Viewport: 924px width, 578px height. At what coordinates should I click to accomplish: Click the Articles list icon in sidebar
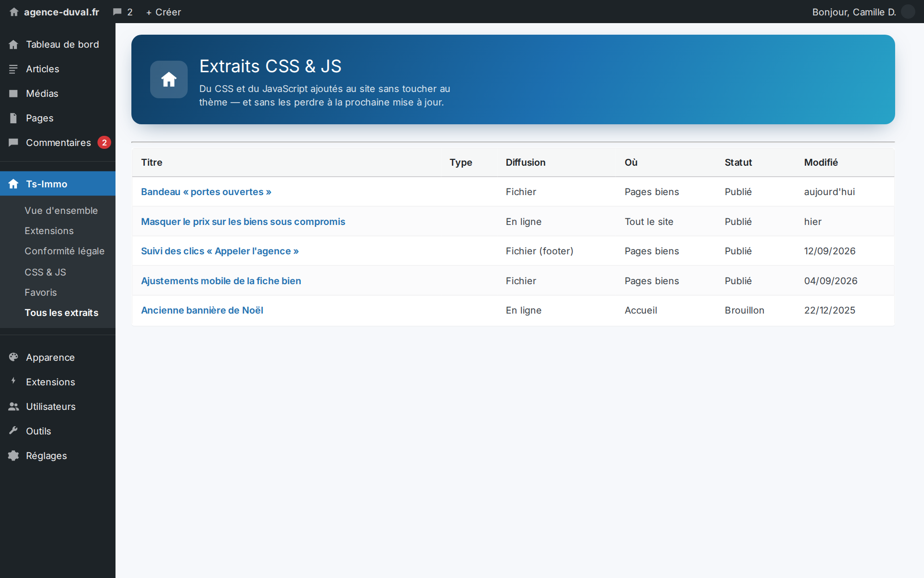point(13,69)
